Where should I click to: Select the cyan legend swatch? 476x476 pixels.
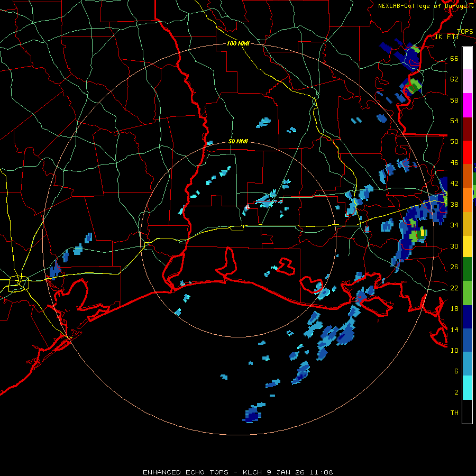coord(467,388)
